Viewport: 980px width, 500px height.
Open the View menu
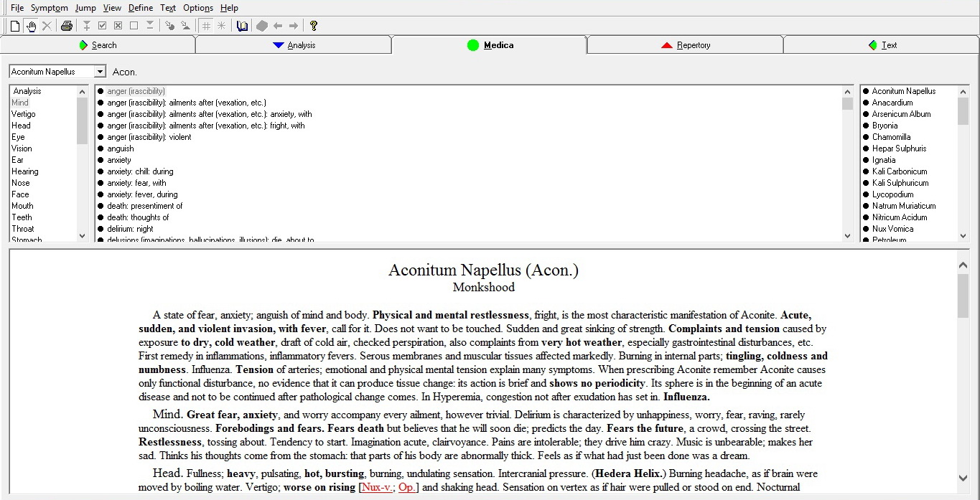(112, 8)
